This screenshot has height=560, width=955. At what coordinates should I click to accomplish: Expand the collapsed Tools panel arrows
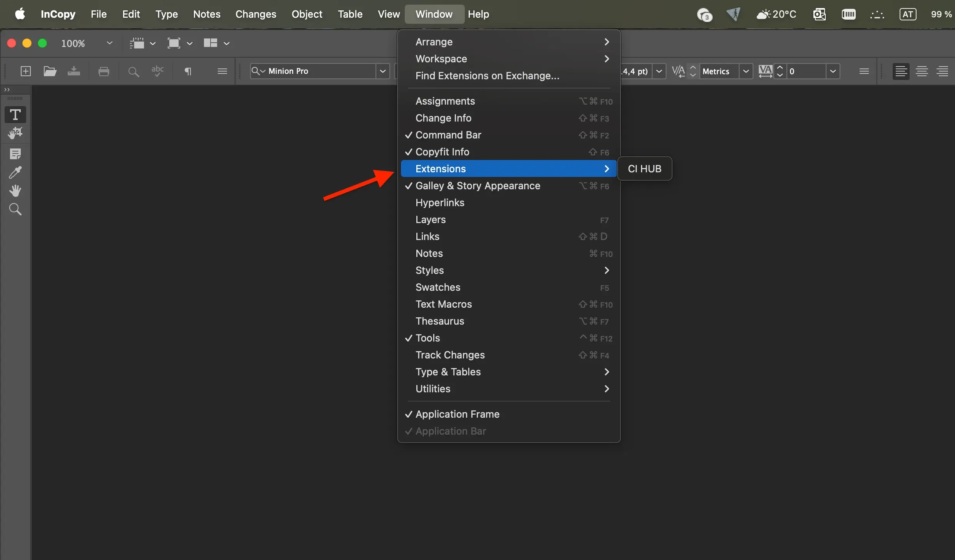(7, 90)
